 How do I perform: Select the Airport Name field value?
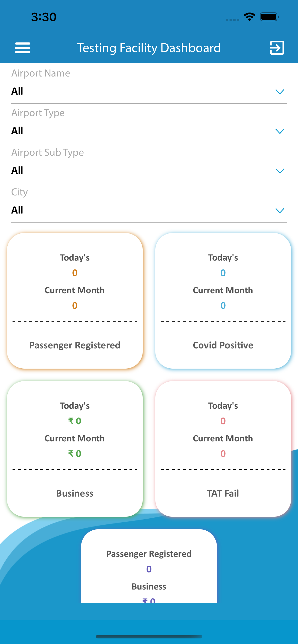pos(17,91)
